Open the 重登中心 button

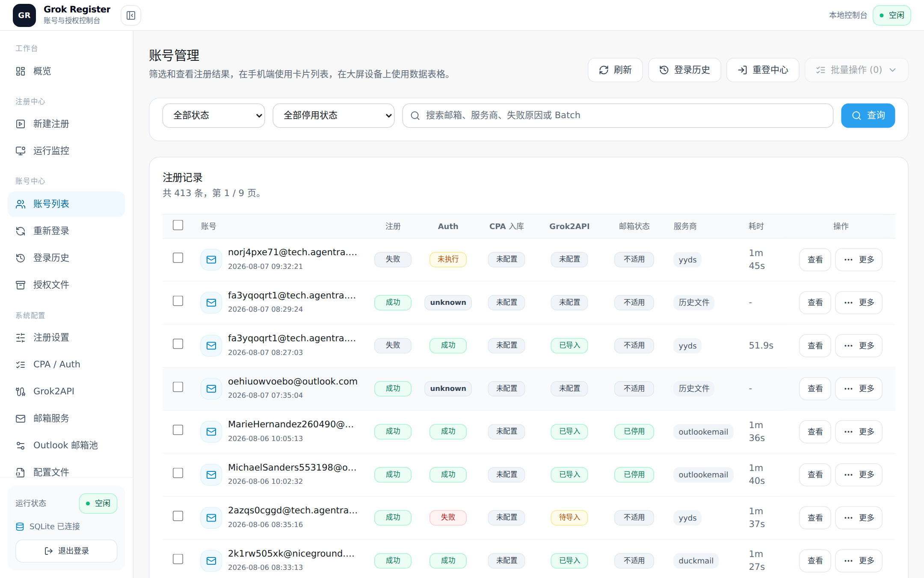[x=763, y=70]
